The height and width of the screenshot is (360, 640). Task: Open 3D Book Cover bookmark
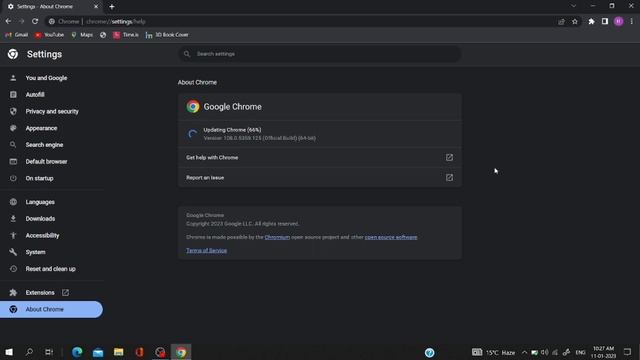click(167, 35)
